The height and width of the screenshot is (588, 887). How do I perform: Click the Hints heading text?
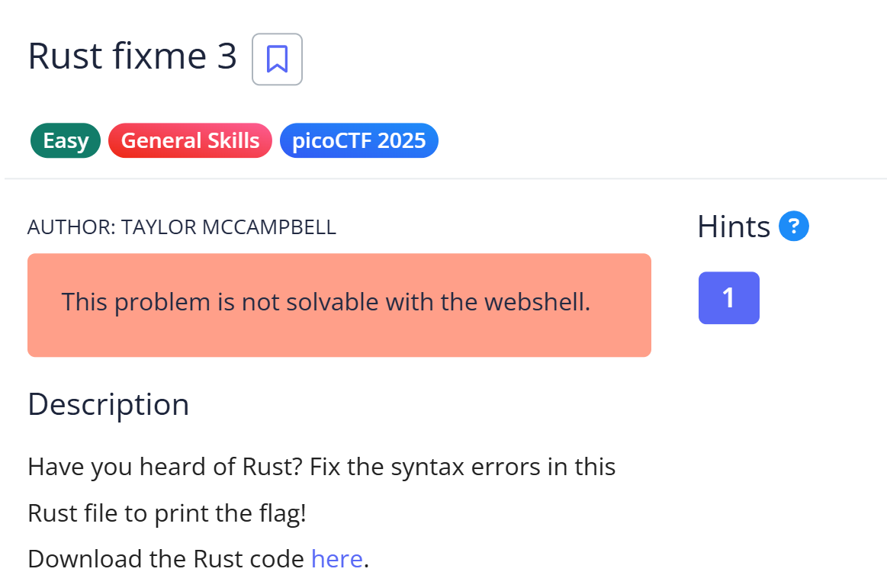tap(734, 227)
